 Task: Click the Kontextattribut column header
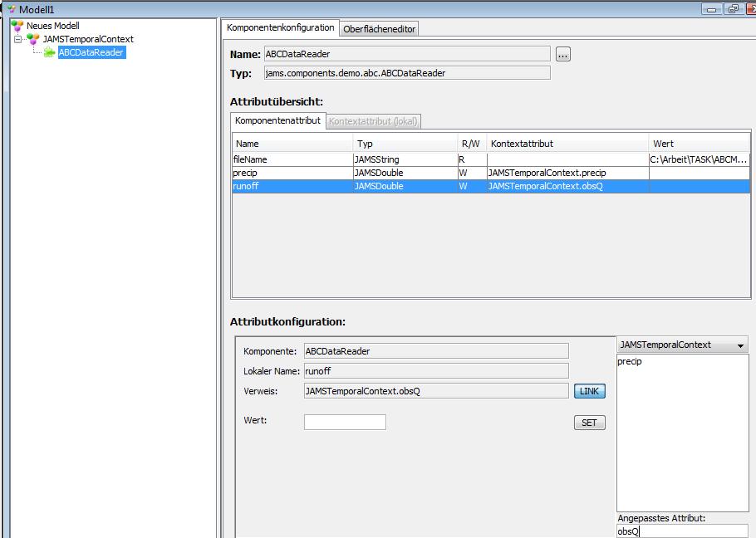pos(565,144)
